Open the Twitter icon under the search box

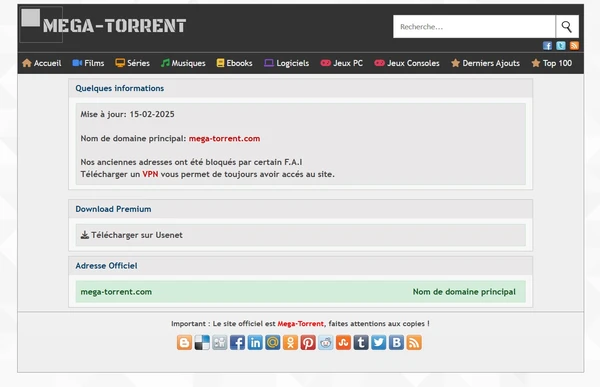point(561,46)
